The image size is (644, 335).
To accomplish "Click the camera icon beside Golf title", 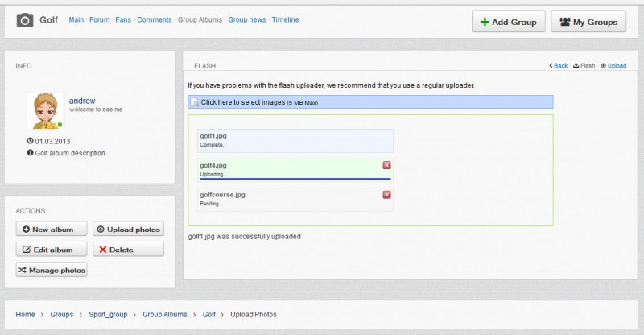I will tap(25, 20).
